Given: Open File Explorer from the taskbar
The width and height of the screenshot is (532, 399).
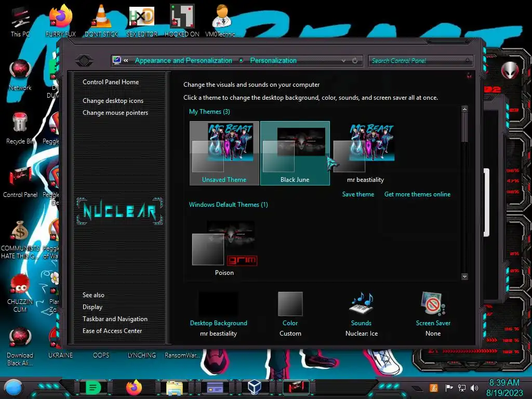Looking at the screenshot, I should [175, 388].
